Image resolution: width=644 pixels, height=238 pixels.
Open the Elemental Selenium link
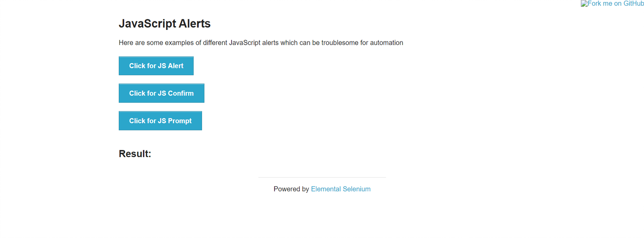click(341, 189)
